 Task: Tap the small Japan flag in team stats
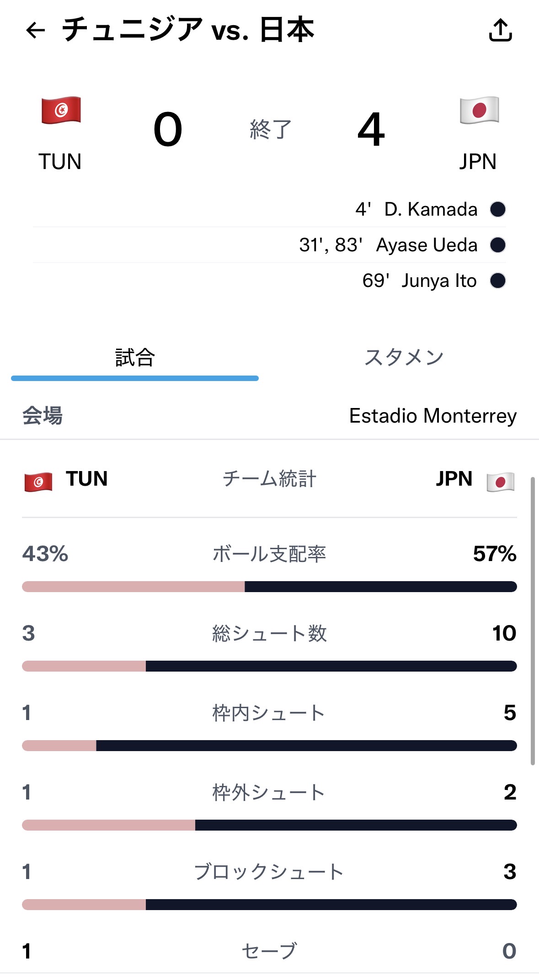click(501, 482)
